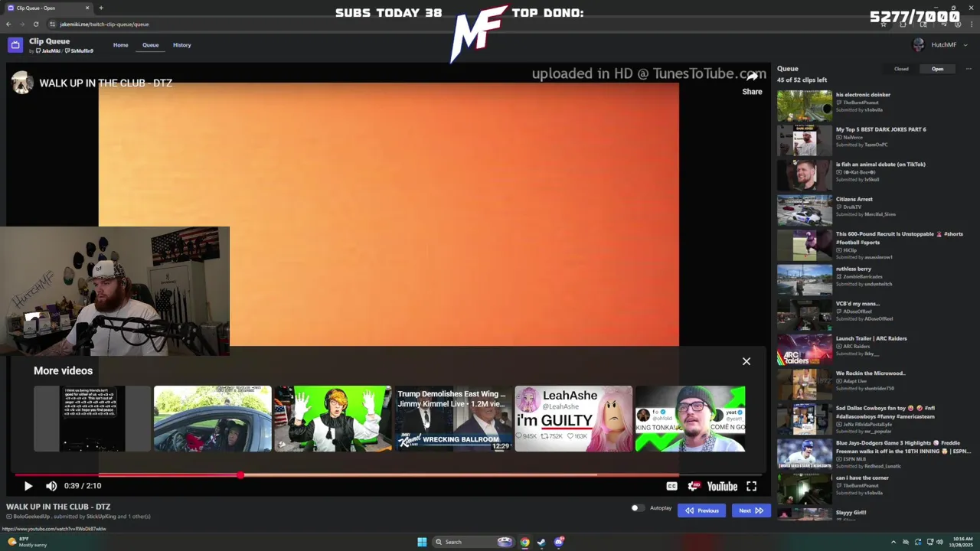Screen dimensions: 980x551
Task: Click the Clip Queue app logo
Action: coord(15,45)
